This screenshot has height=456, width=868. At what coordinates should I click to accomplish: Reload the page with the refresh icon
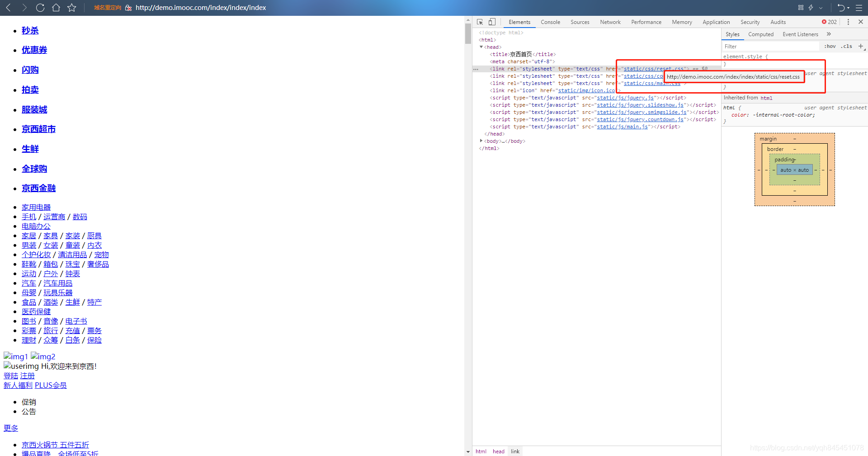tap(40, 8)
